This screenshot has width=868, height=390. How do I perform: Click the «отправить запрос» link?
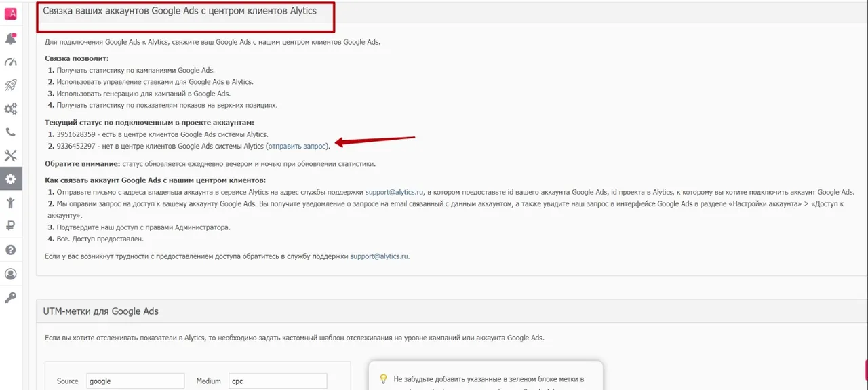[x=297, y=146]
